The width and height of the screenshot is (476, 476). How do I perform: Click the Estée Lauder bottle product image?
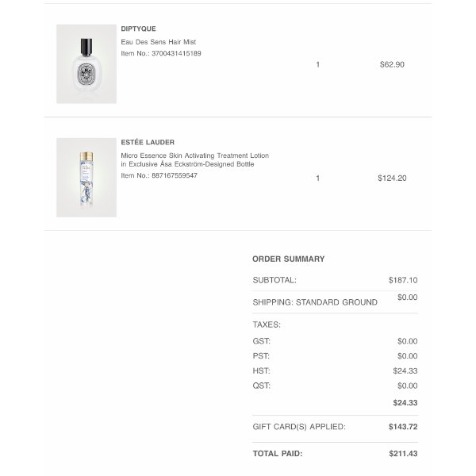(x=86, y=177)
